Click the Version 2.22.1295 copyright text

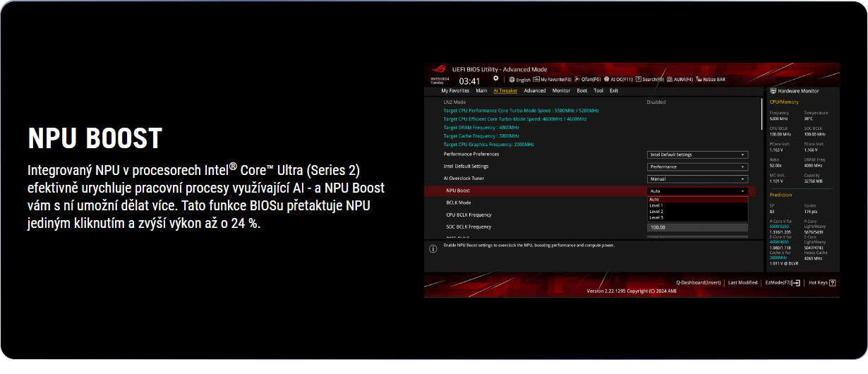[632, 291]
